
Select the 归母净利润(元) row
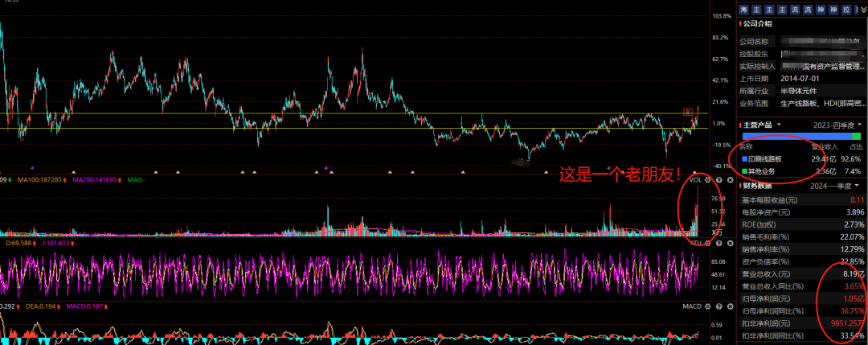(802, 298)
